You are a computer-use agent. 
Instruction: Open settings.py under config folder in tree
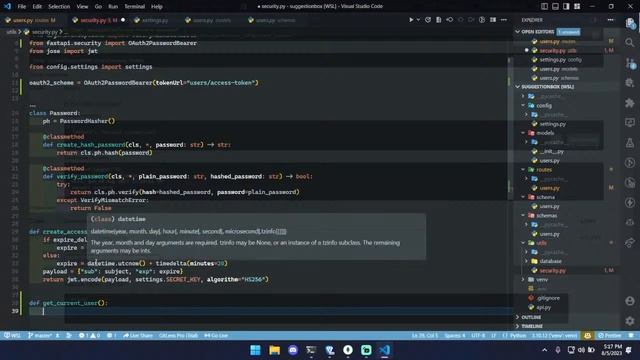553,124
